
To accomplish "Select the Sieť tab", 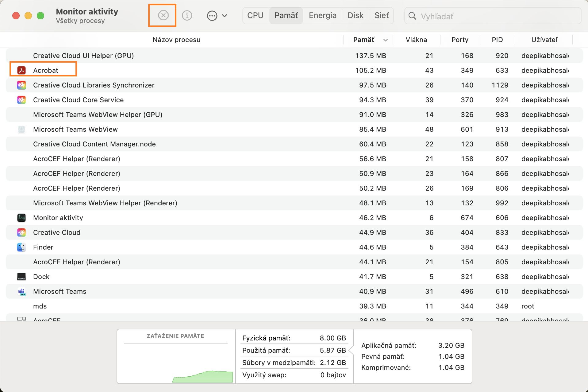I will [381, 15].
